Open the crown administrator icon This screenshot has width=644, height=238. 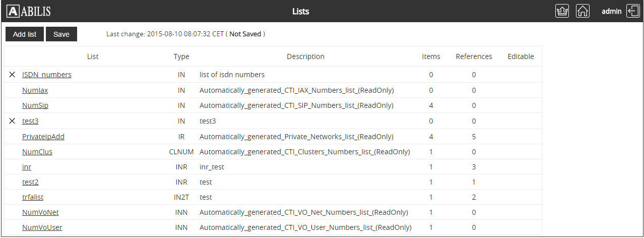pyautogui.click(x=562, y=11)
